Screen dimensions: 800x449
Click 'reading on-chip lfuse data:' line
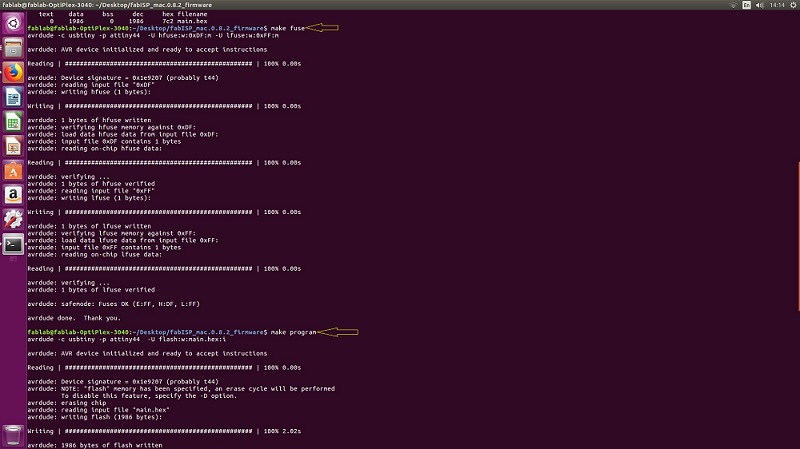pyautogui.click(x=95, y=255)
